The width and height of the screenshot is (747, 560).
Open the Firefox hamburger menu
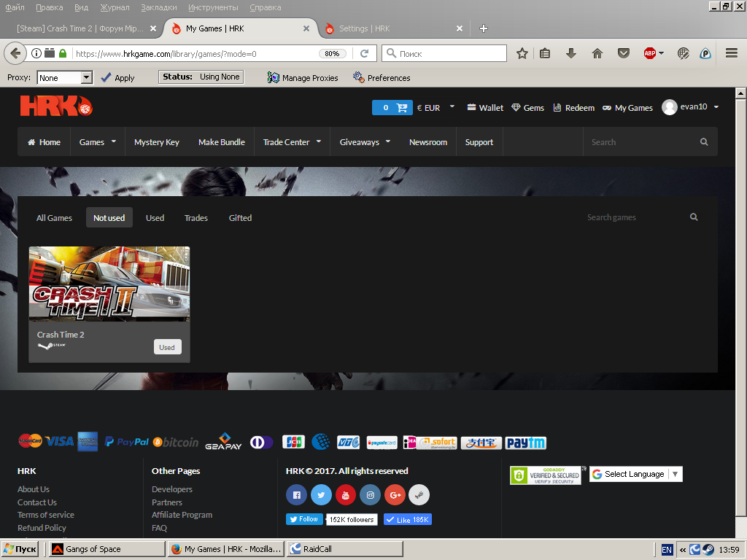[x=732, y=53]
